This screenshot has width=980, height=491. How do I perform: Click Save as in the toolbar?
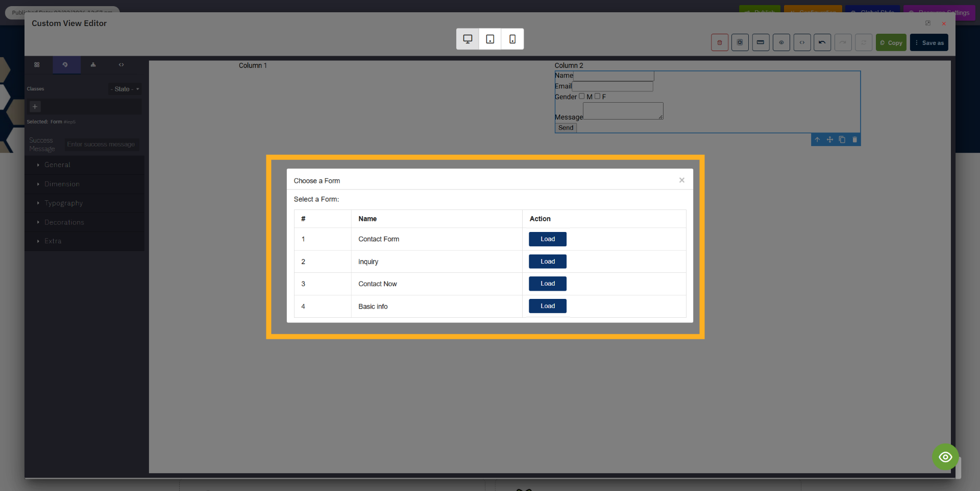pyautogui.click(x=929, y=42)
